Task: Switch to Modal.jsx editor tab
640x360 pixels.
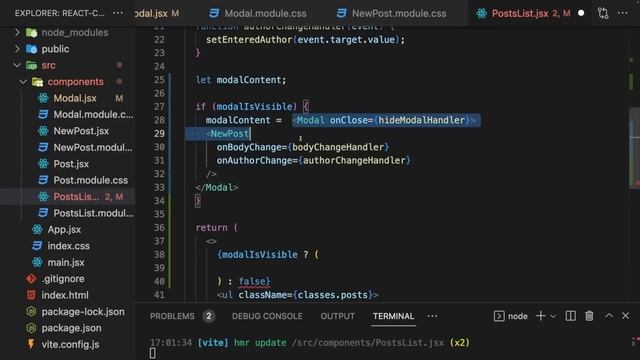Action: click(157, 13)
